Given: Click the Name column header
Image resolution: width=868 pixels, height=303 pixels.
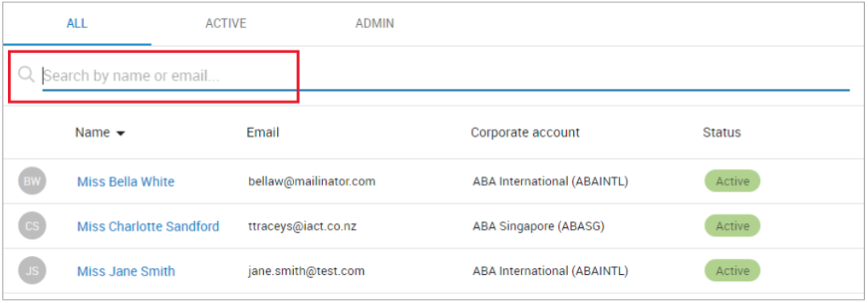Looking at the screenshot, I should [93, 133].
